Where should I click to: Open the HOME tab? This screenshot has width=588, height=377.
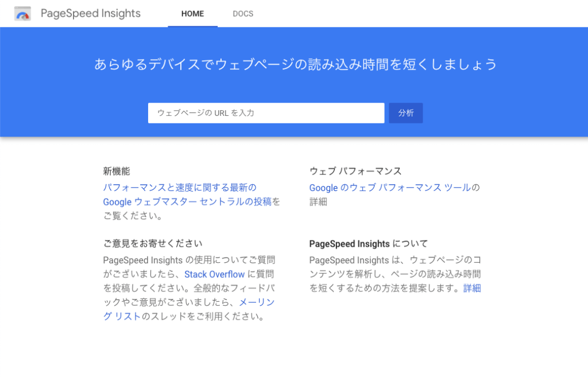[x=193, y=14]
